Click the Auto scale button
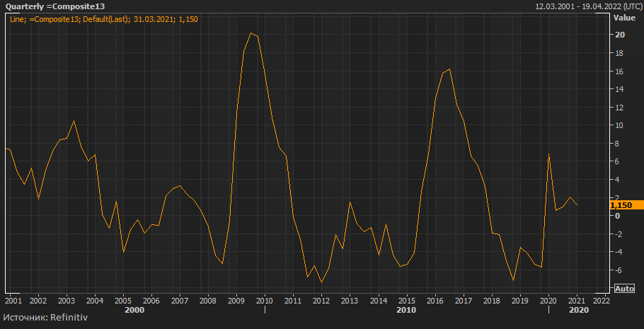The image size is (644, 329). point(623,289)
